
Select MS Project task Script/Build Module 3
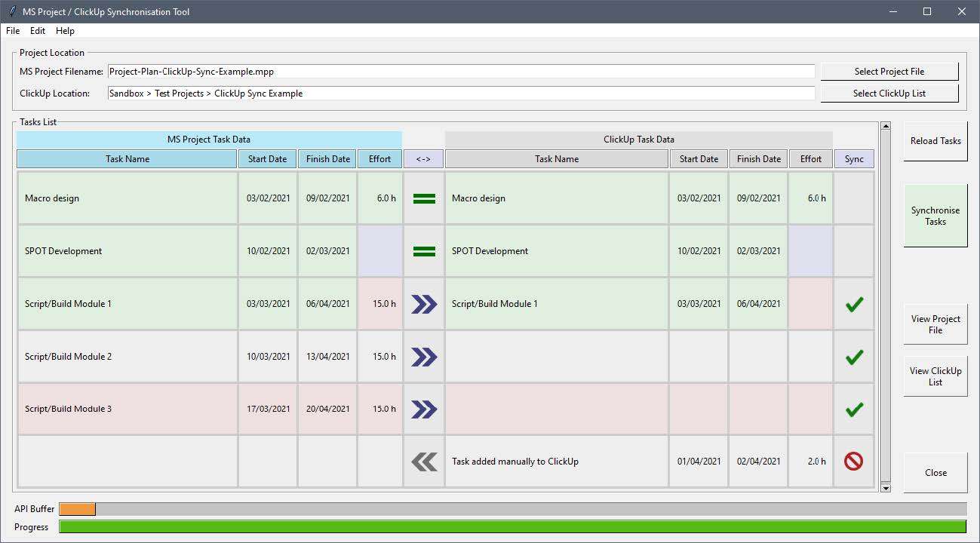(x=127, y=409)
